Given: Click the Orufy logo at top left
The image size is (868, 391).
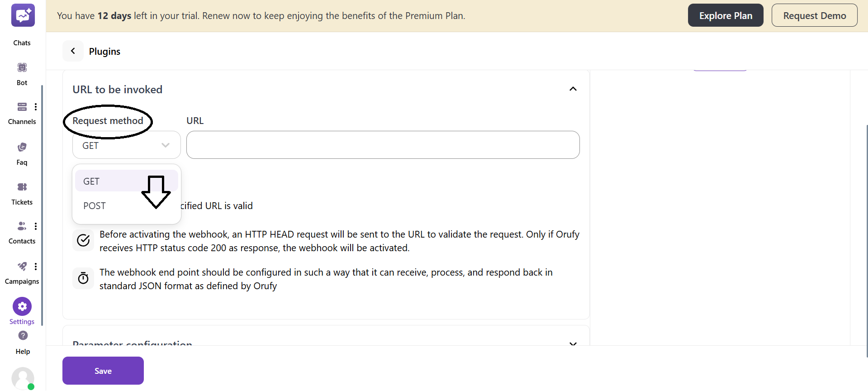Looking at the screenshot, I should click(23, 15).
